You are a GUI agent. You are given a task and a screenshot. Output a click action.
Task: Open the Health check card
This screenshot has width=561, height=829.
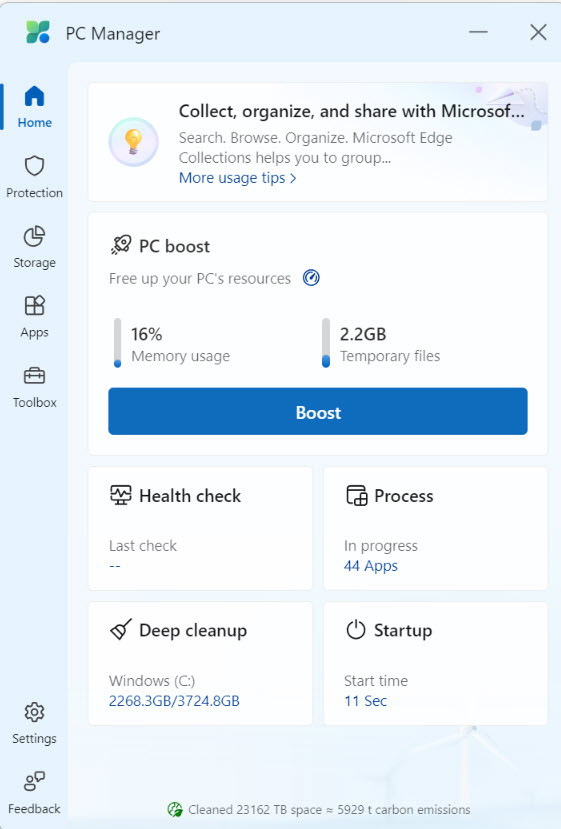pos(200,528)
